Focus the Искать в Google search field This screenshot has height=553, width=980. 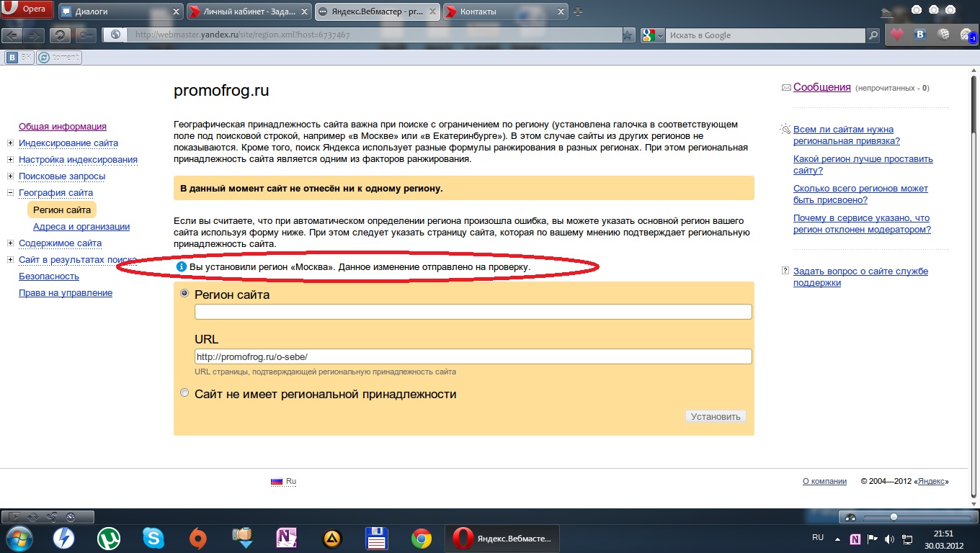[x=765, y=35]
